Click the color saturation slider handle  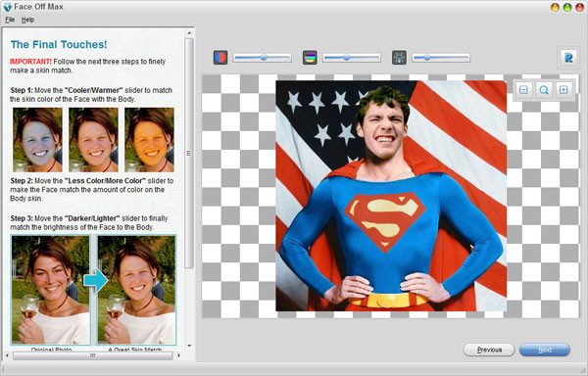click(x=347, y=58)
